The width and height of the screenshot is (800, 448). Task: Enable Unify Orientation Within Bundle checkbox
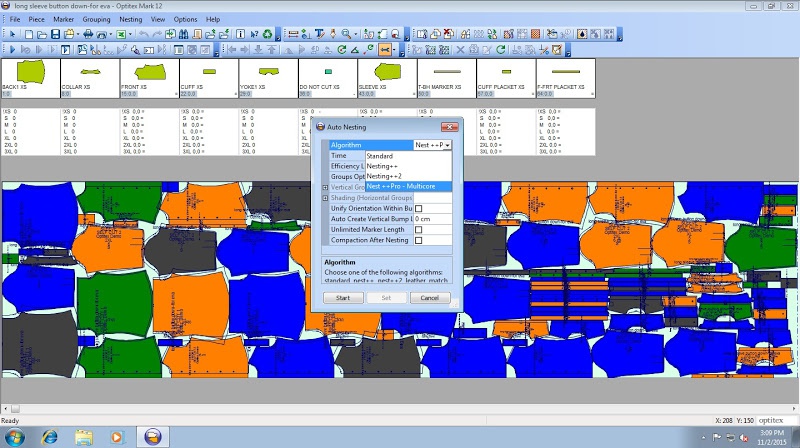pyautogui.click(x=418, y=208)
